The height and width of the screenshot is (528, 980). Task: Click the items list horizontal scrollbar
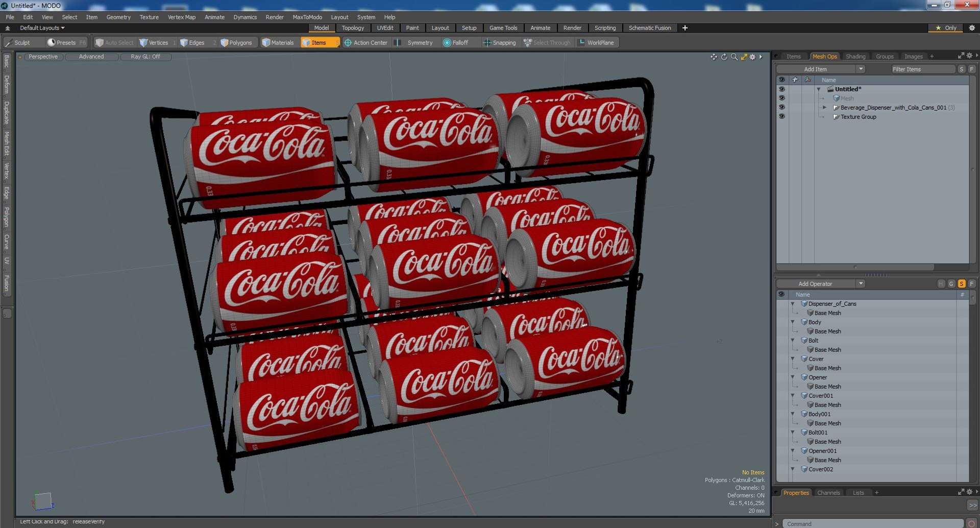855,267
